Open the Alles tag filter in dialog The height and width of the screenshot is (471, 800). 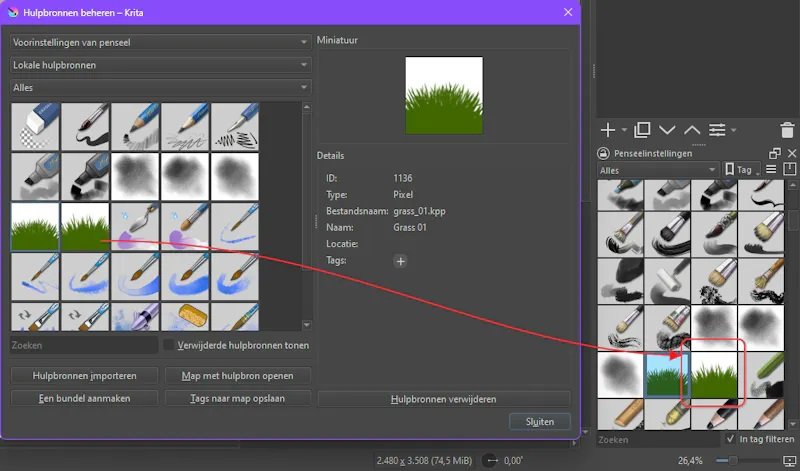pyautogui.click(x=160, y=87)
